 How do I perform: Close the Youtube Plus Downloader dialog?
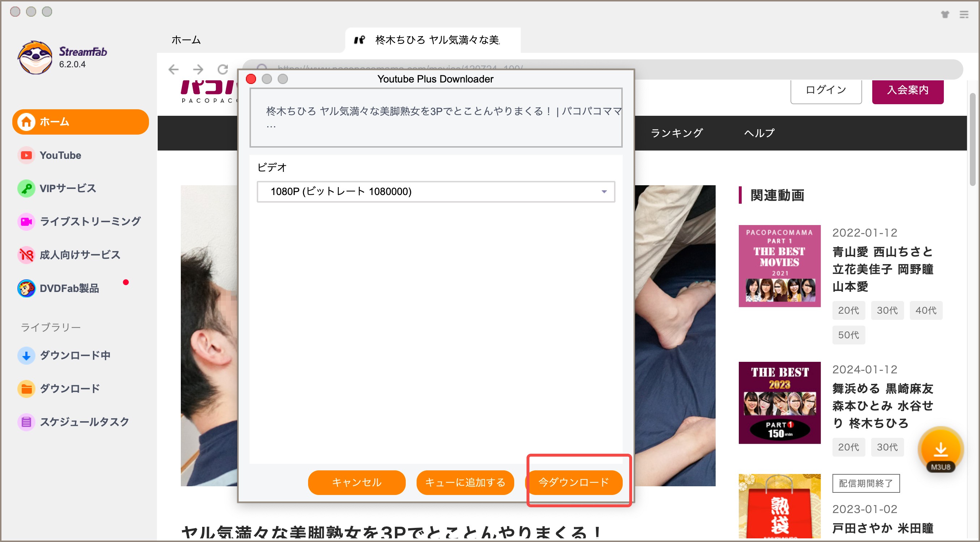click(251, 79)
